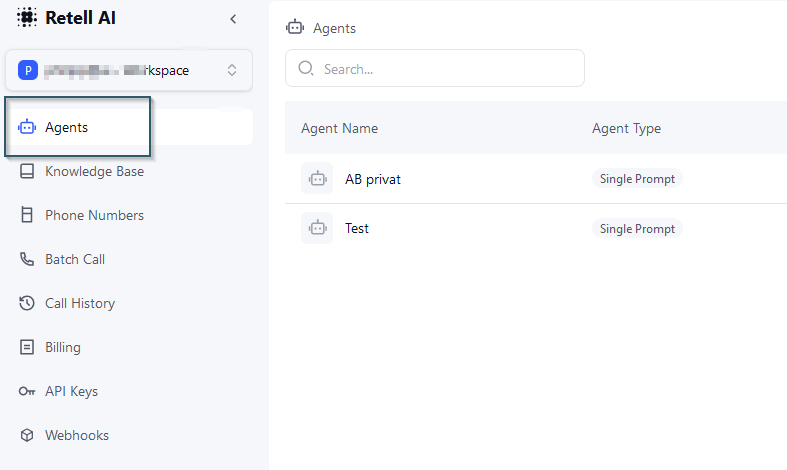787x470 pixels.
Task: Click the workspace avatar P icon
Action: coord(28,70)
